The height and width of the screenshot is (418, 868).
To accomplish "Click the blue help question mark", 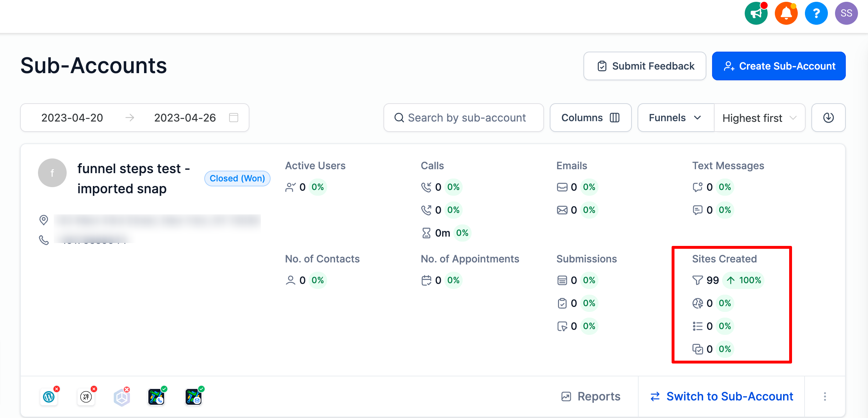I will point(816,14).
